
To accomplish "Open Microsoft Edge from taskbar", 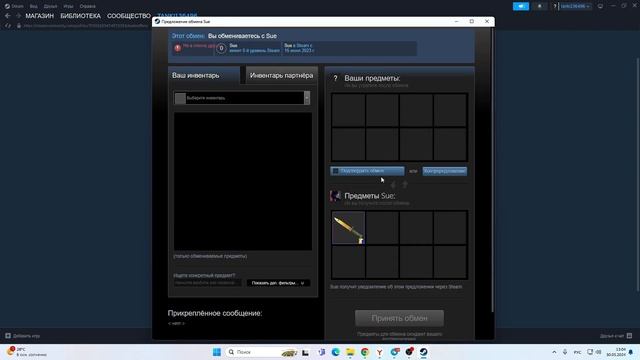I will [336, 352].
